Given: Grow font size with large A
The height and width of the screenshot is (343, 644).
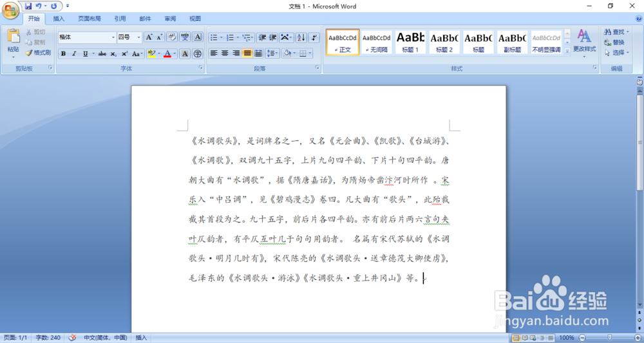Looking at the screenshot, I should (149, 37).
